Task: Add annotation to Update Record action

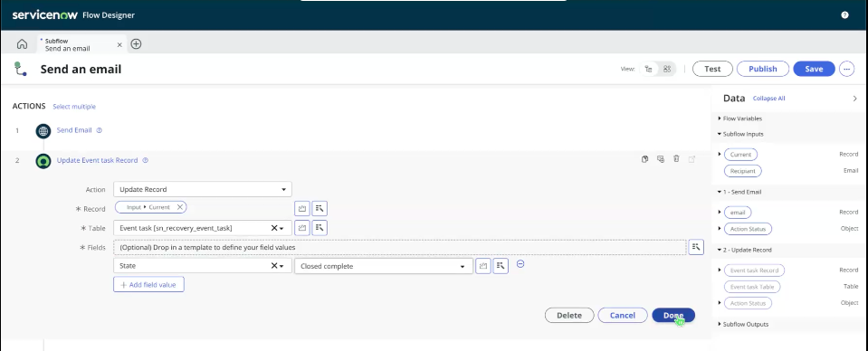Action: (661, 159)
